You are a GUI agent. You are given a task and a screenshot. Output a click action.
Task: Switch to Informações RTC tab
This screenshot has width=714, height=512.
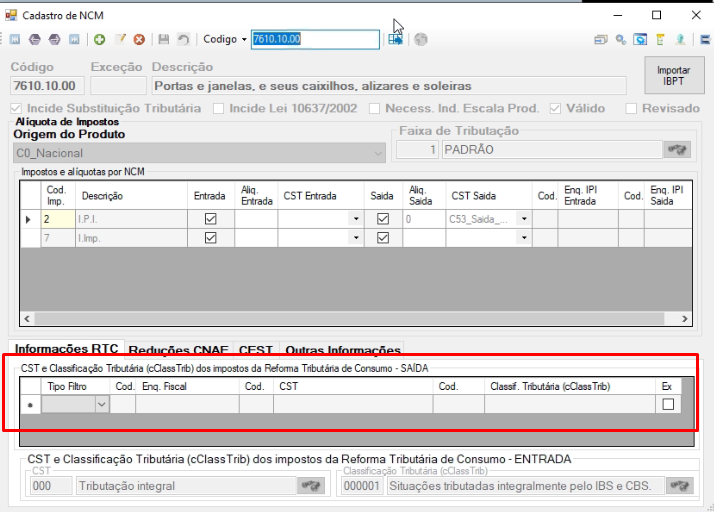point(66,348)
